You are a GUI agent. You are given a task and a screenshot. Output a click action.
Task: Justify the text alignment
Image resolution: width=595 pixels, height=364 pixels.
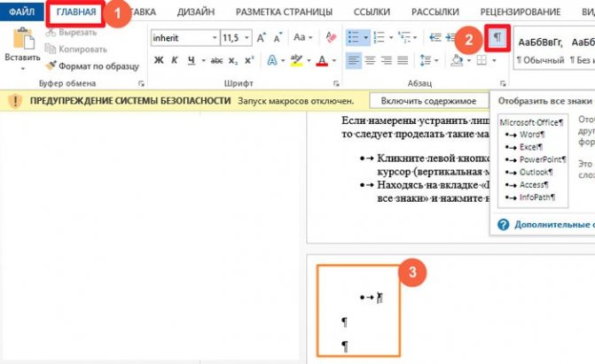click(403, 60)
